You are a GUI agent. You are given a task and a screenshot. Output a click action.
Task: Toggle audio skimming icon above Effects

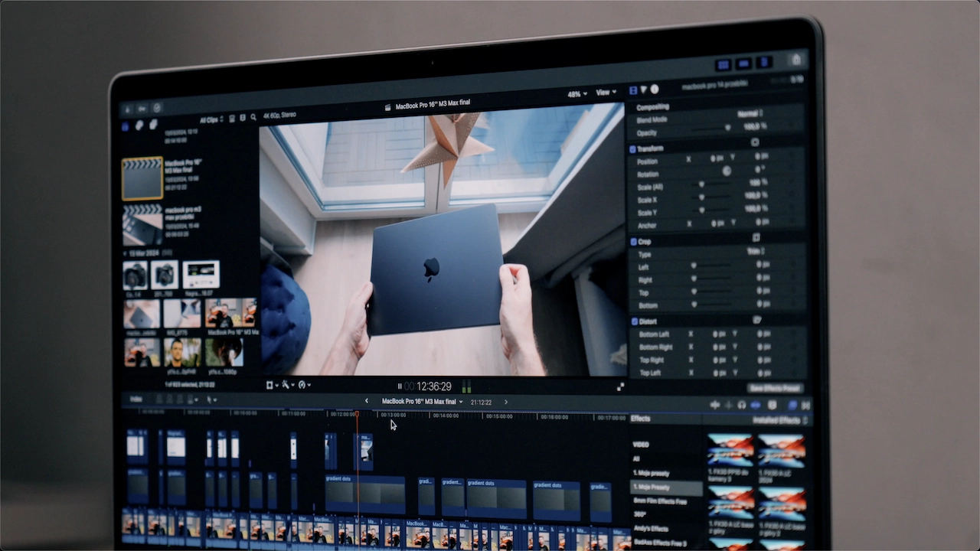tap(728, 405)
